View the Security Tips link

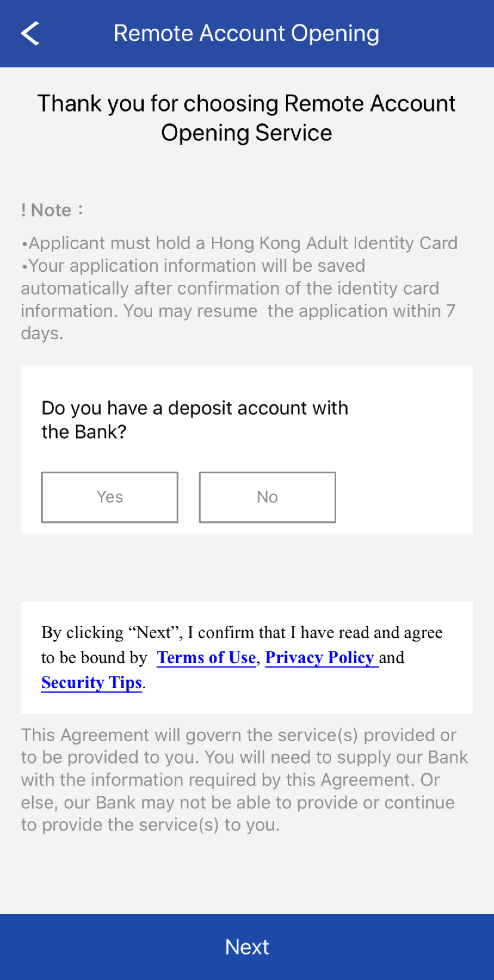point(92,683)
